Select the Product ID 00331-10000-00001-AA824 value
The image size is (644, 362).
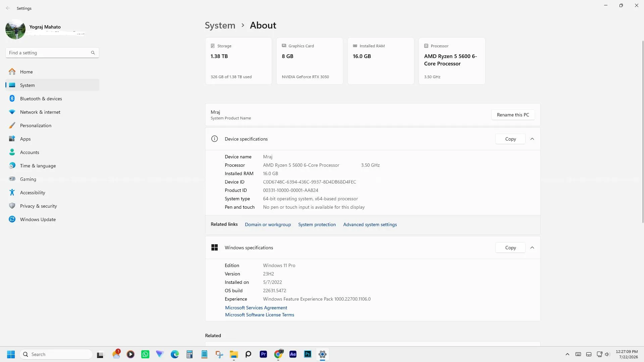point(291,190)
